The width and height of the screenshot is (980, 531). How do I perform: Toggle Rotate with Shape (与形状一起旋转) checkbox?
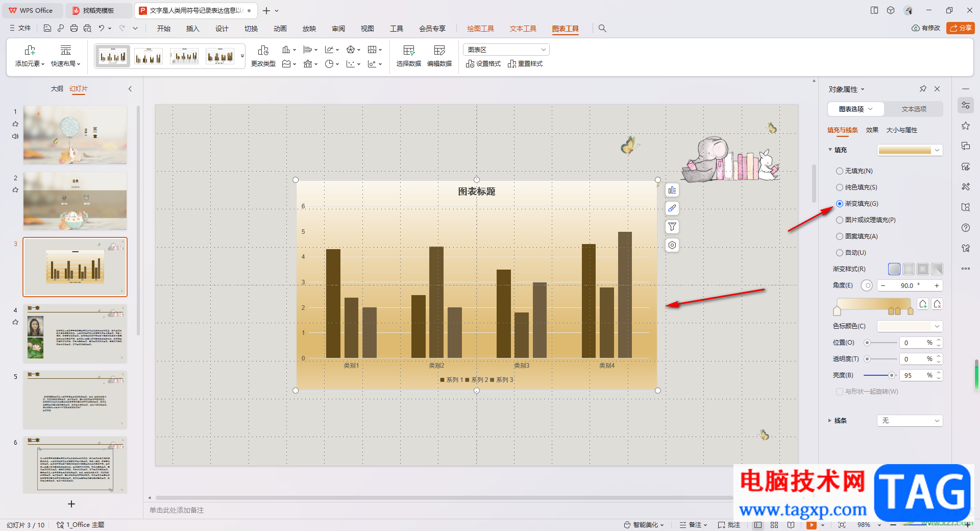[x=840, y=392]
